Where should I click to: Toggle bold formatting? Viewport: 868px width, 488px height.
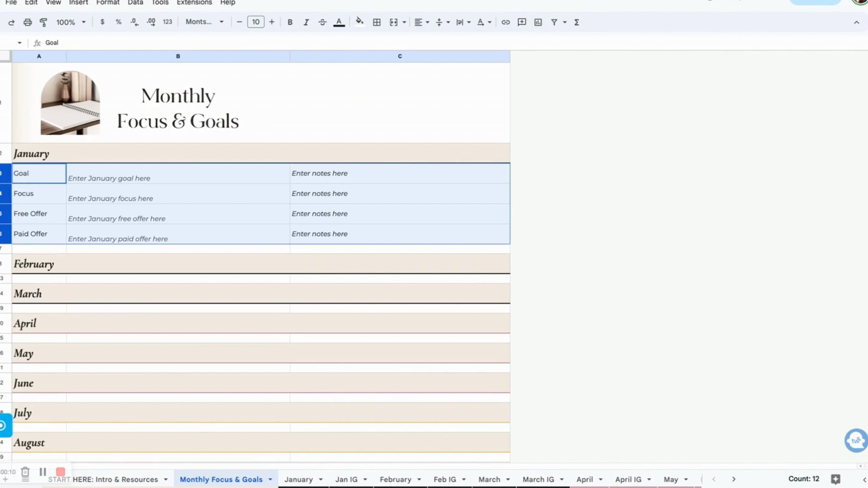coord(290,22)
